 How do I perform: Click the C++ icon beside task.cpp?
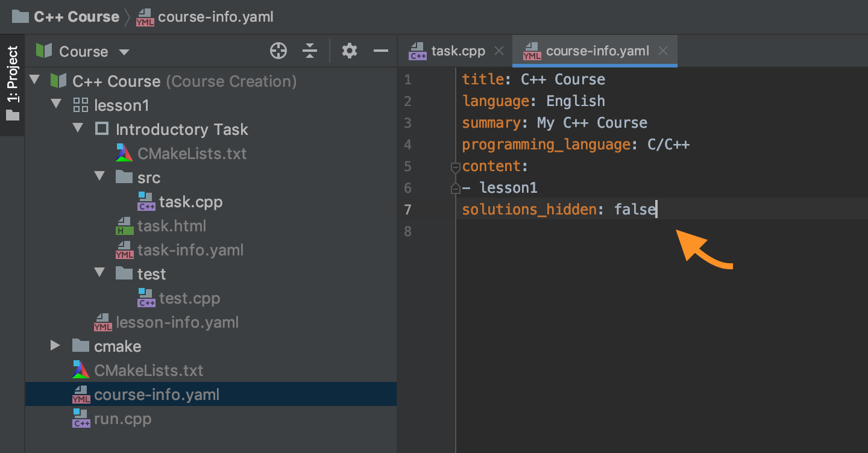tap(145, 201)
